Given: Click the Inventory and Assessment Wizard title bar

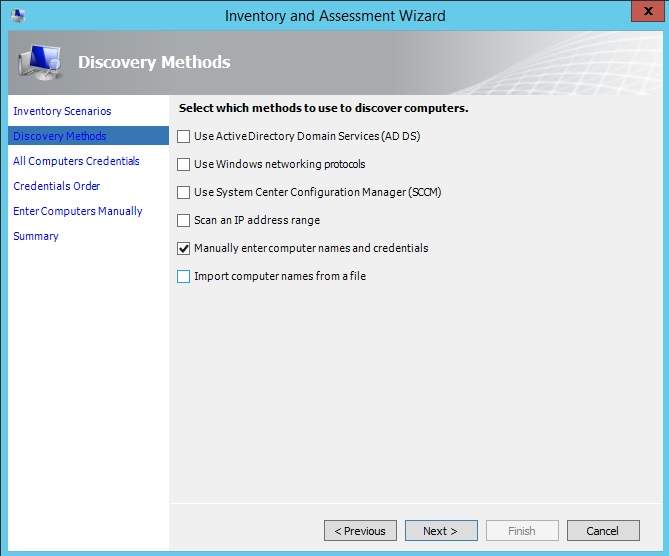Looking at the screenshot, I should click(335, 15).
